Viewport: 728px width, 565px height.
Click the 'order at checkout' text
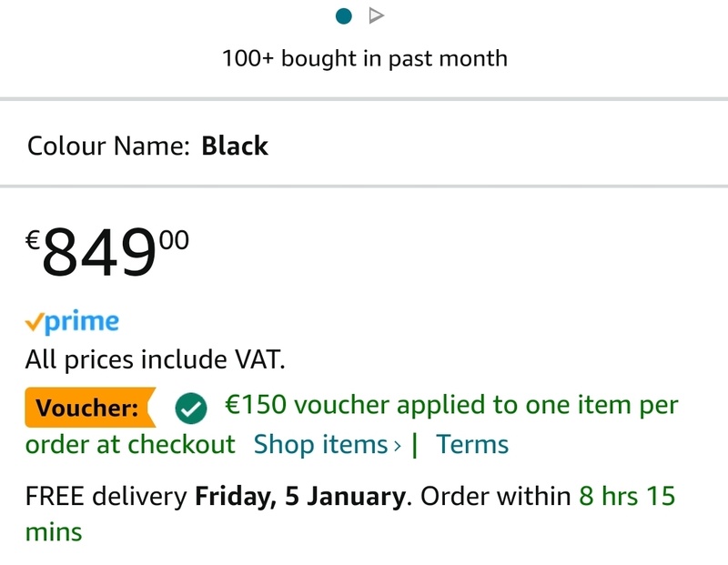[x=130, y=445]
